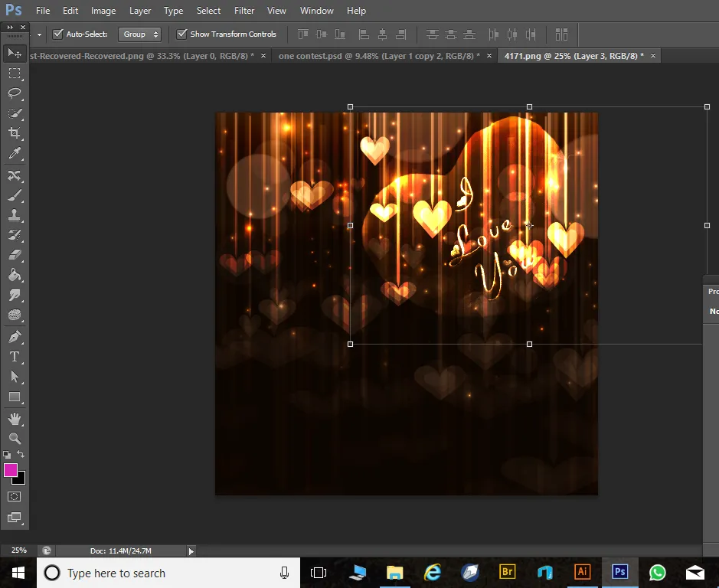The width and height of the screenshot is (719, 588).
Task: Switch to the 4171.png document tab
Action: click(574, 56)
